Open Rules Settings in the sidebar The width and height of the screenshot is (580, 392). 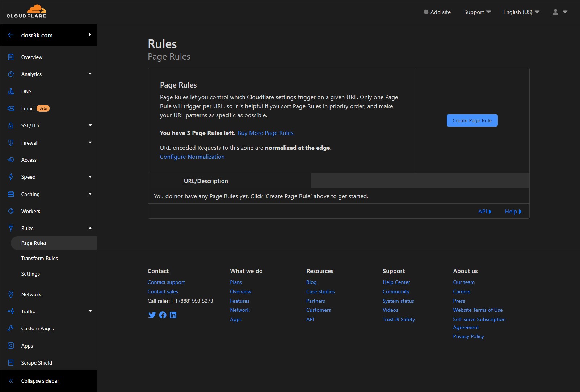click(x=30, y=274)
